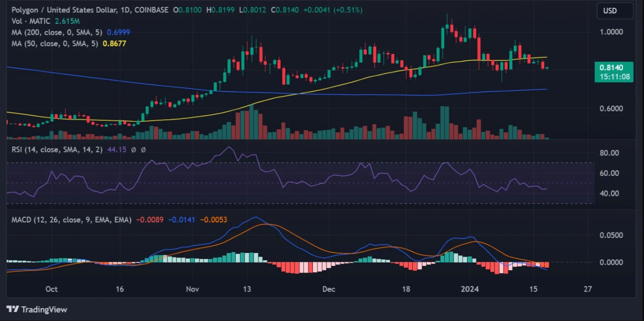The width and height of the screenshot is (644, 321).
Task: Click the MACD signal value -0.0053
Action: point(214,220)
